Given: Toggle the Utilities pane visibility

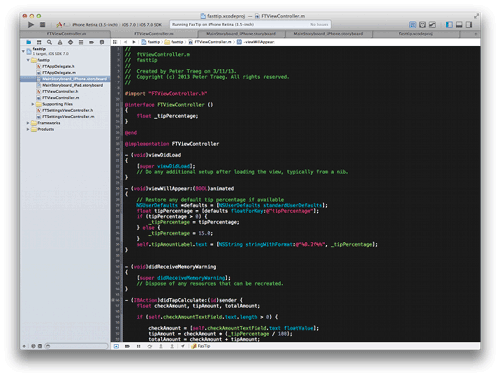Looking at the screenshot, I should (469, 25).
